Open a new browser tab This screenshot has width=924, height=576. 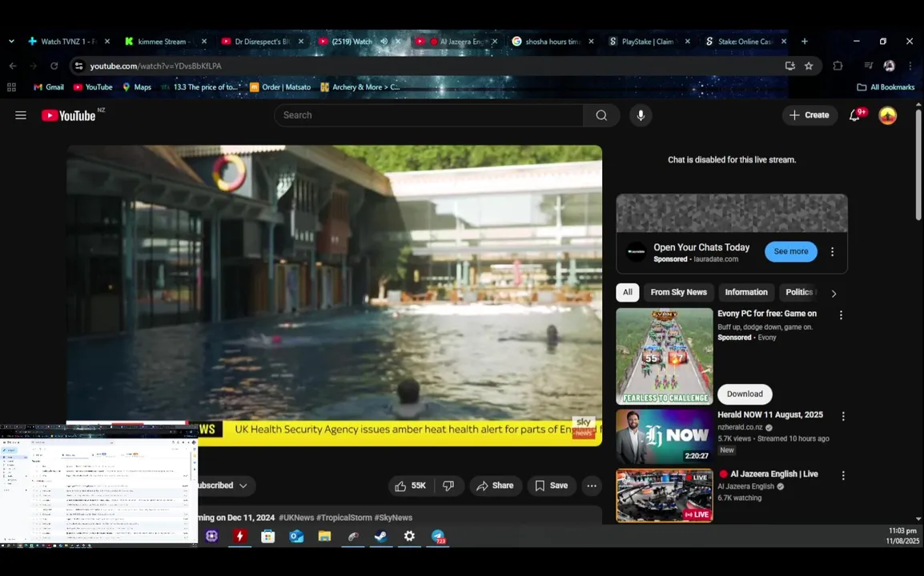[805, 42]
